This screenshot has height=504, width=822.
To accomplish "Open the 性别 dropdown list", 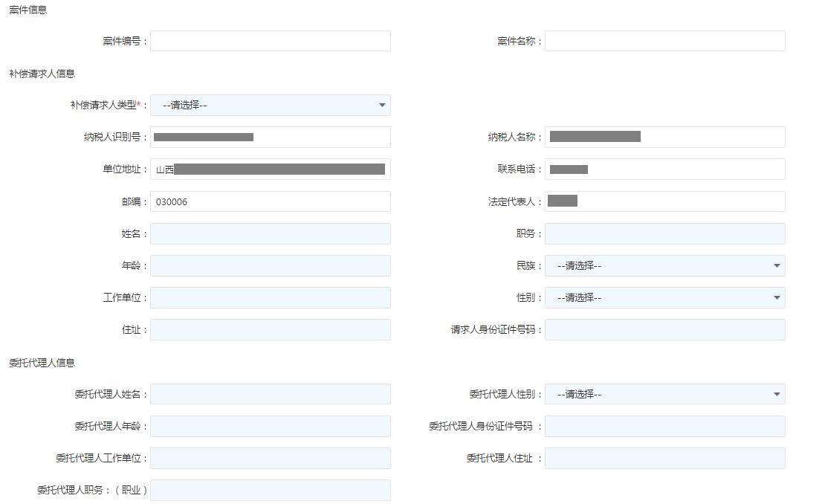I will [664, 297].
